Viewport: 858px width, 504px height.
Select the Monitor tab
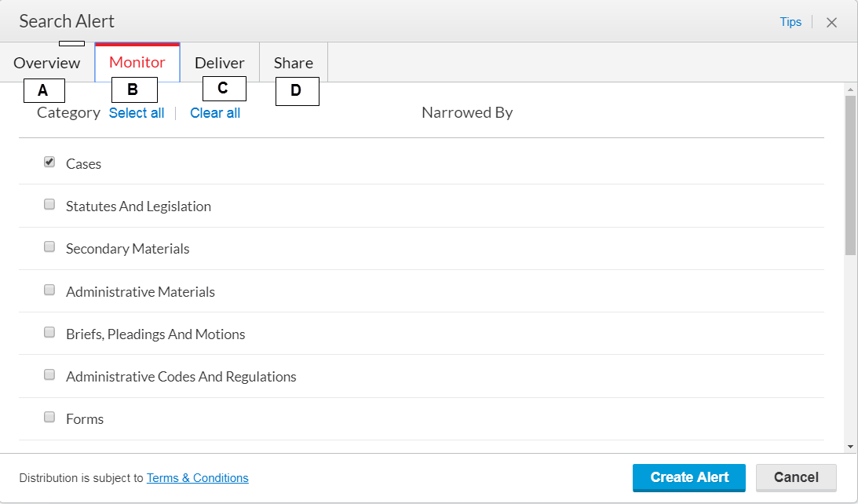tap(137, 63)
